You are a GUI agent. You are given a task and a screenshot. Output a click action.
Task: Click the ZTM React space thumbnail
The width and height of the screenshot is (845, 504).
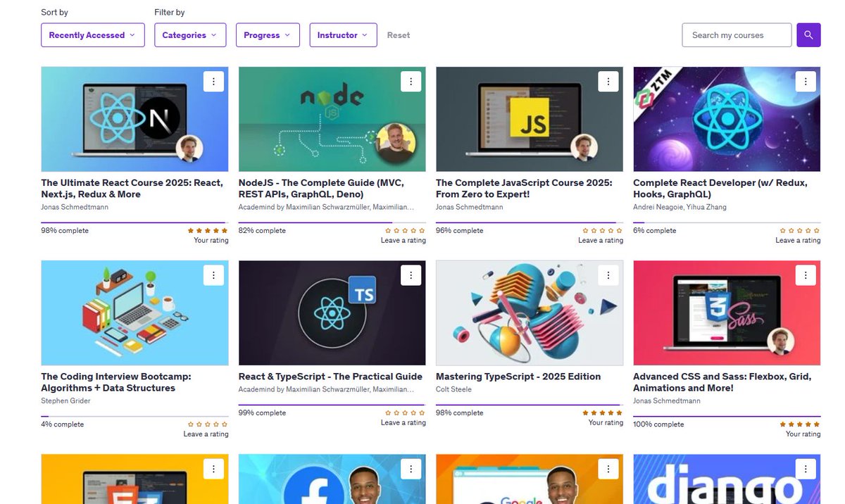727,119
